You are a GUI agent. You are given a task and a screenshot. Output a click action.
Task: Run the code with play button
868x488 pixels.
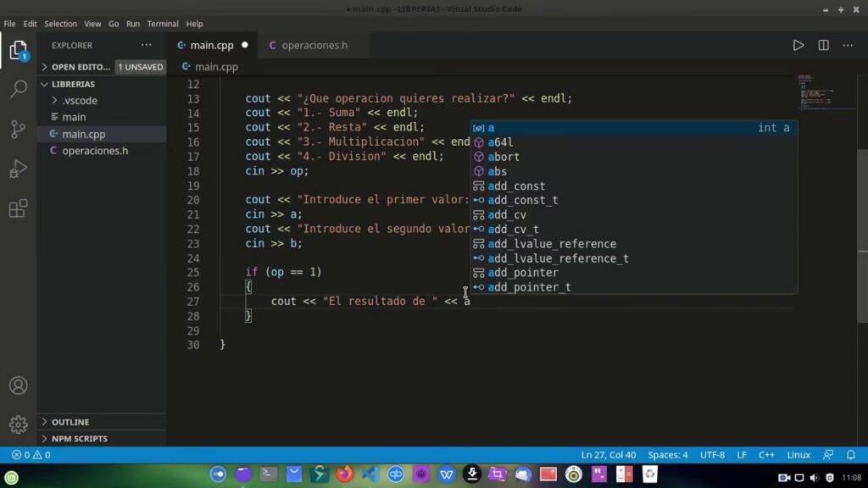tap(798, 46)
